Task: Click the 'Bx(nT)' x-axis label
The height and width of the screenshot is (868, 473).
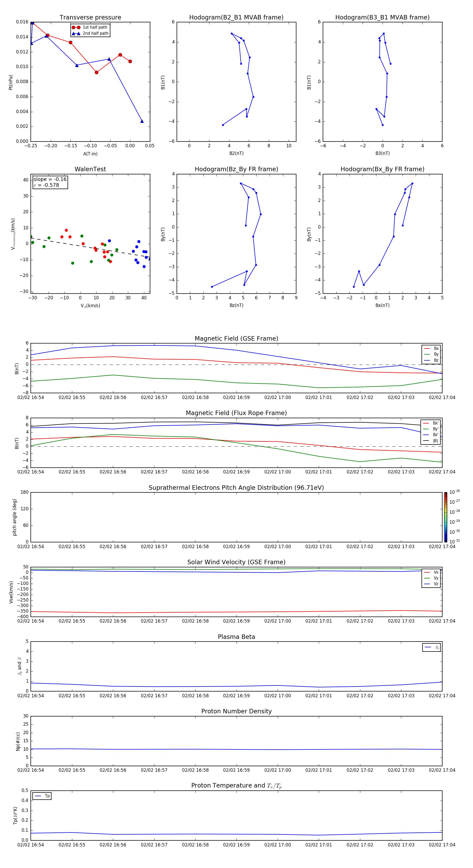Action: tap(382, 305)
